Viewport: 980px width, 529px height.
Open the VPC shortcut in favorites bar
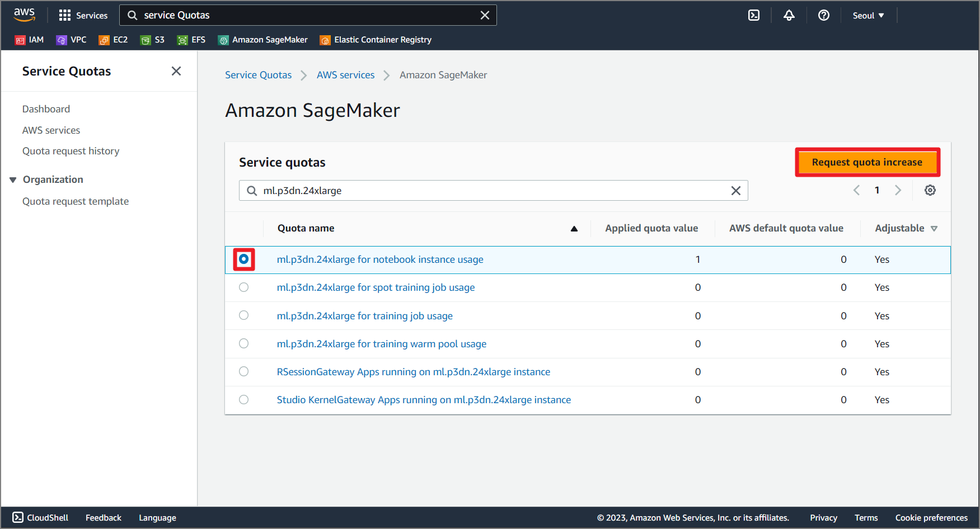click(x=72, y=40)
